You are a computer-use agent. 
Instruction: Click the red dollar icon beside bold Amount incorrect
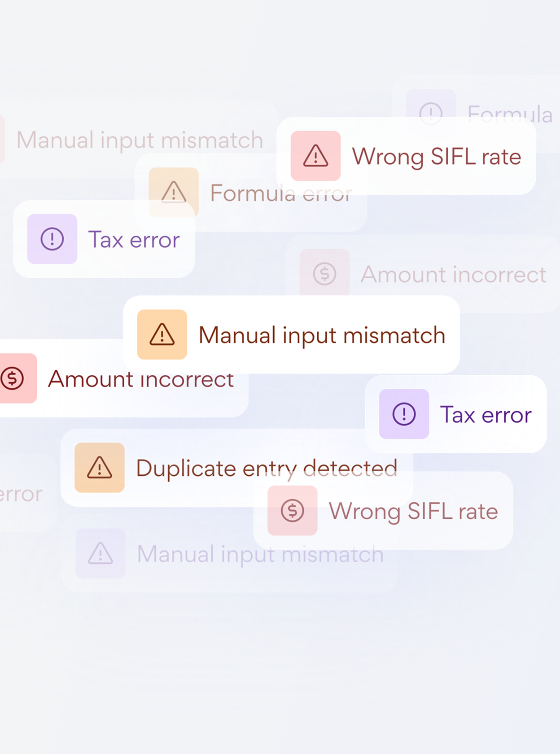coord(13,378)
